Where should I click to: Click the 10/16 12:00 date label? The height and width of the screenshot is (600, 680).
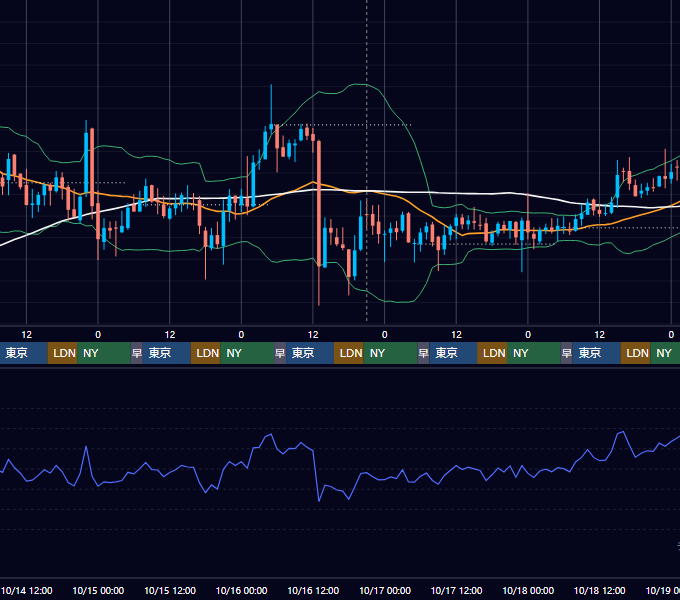[x=313, y=590]
